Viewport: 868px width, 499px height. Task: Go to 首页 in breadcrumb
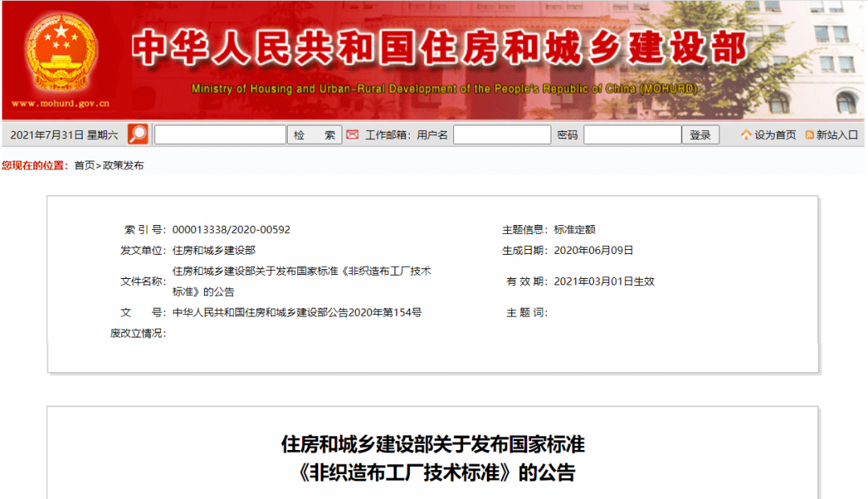84,166
